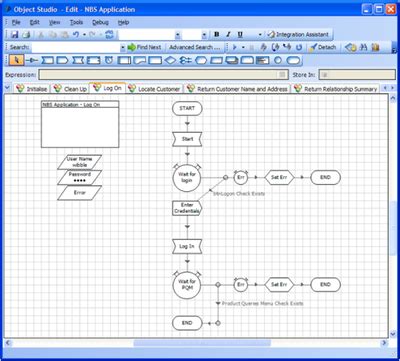The height and width of the screenshot is (361, 400).
Task: Select the Decision diamond tool
Action: coord(170,60)
